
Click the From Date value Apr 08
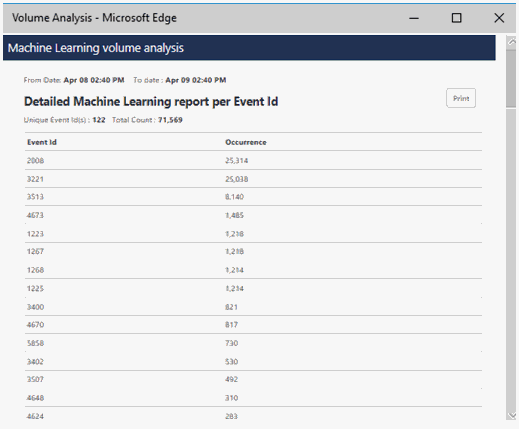coord(94,80)
